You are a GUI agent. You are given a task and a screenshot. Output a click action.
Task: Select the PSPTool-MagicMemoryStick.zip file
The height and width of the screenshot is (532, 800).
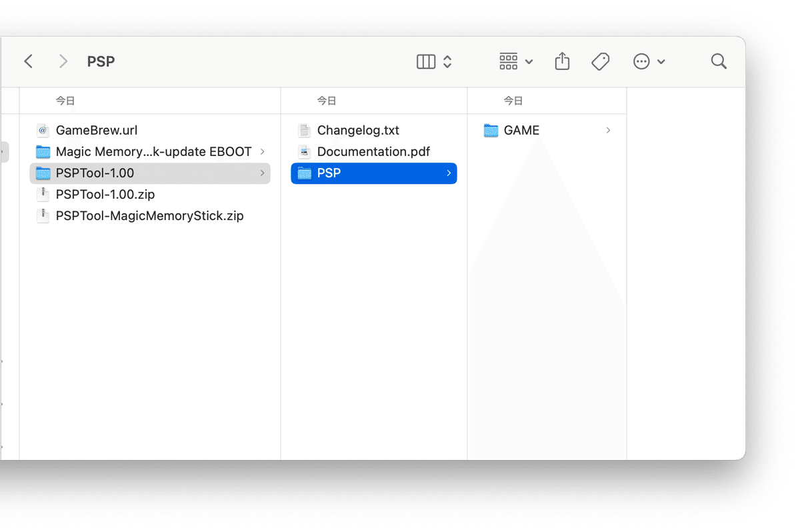coord(150,216)
